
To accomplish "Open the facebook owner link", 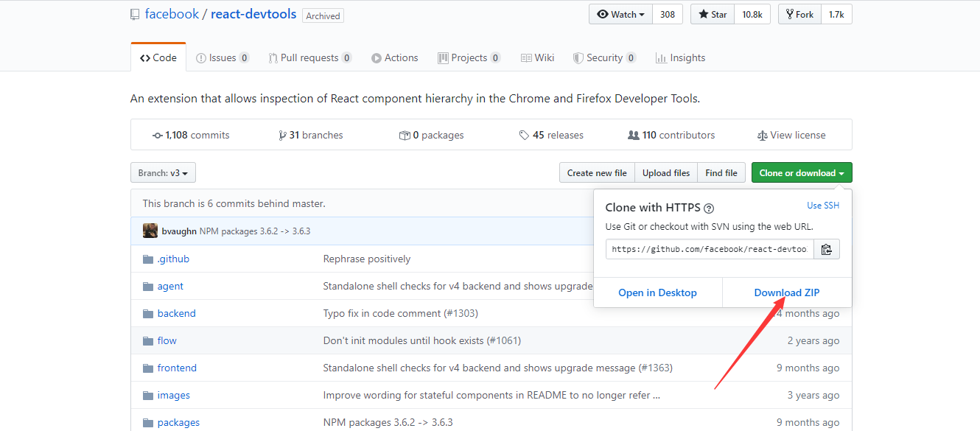I will pyautogui.click(x=172, y=14).
